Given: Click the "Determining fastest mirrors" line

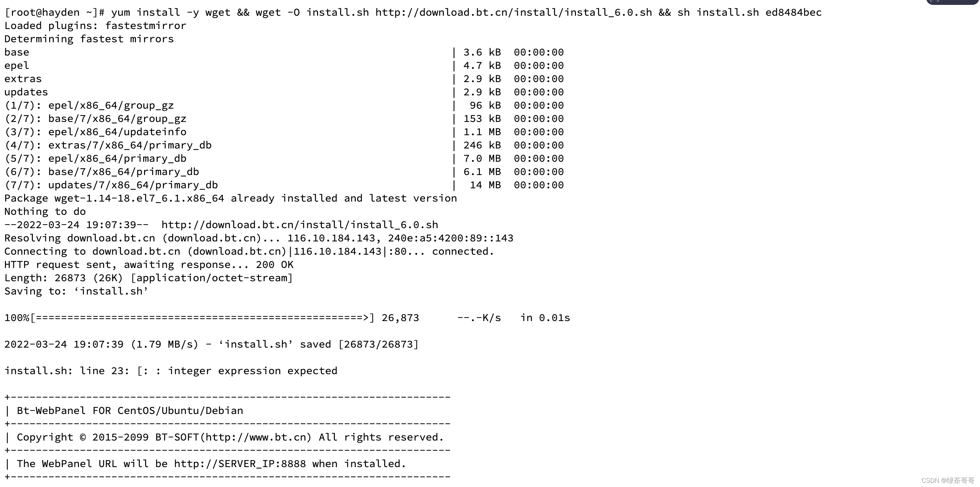Looking at the screenshot, I should click(89, 39).
